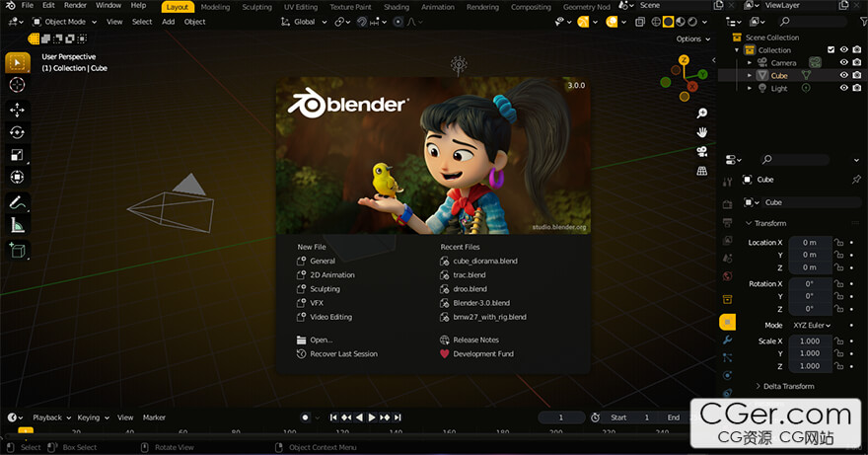The height and width of the screenshot is (455, 868).
Task: Click the Scale X value field
Action: (x=809, y=341)
